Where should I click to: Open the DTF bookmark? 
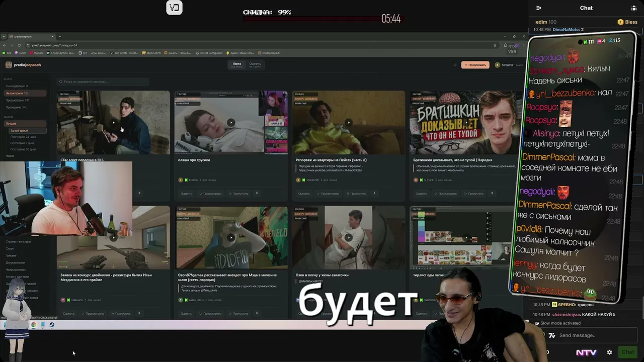(x=92, y=53)
